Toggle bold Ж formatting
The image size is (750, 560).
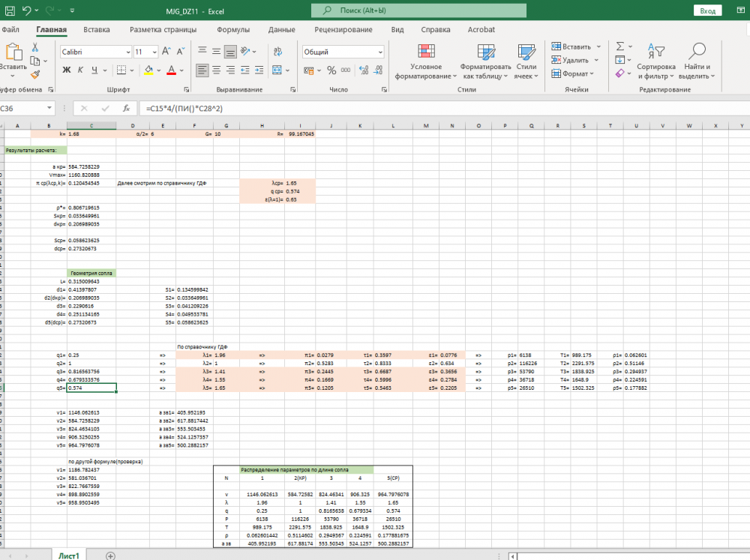pos(67,70)
